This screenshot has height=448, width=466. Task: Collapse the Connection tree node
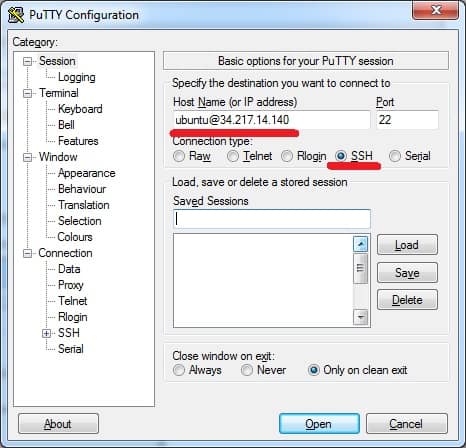(27, 253)
